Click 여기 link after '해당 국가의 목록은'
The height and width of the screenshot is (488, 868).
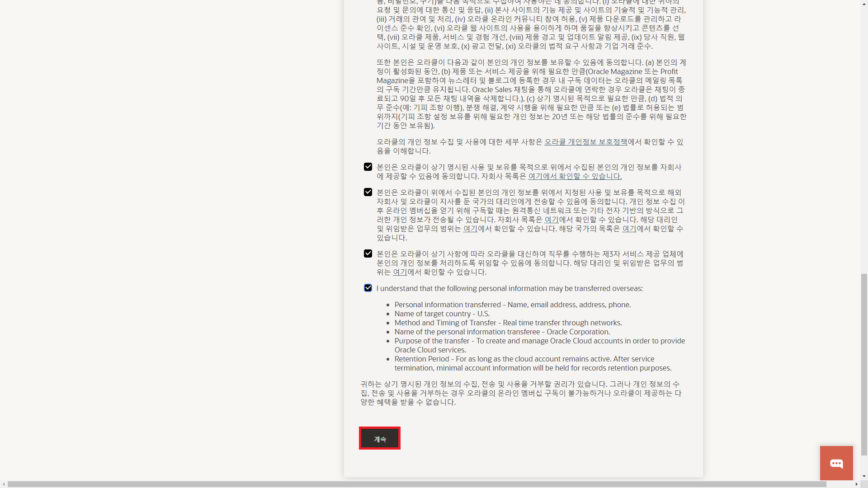629,229
